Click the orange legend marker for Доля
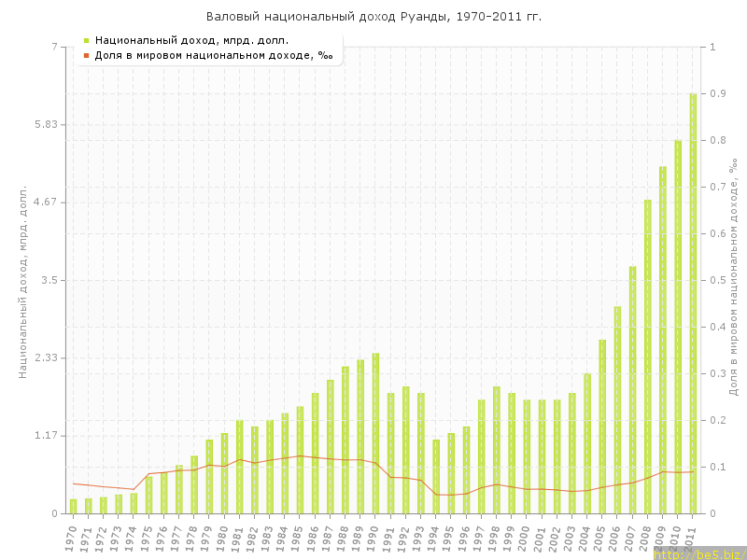The image size is (747, 560). point(86,56)
